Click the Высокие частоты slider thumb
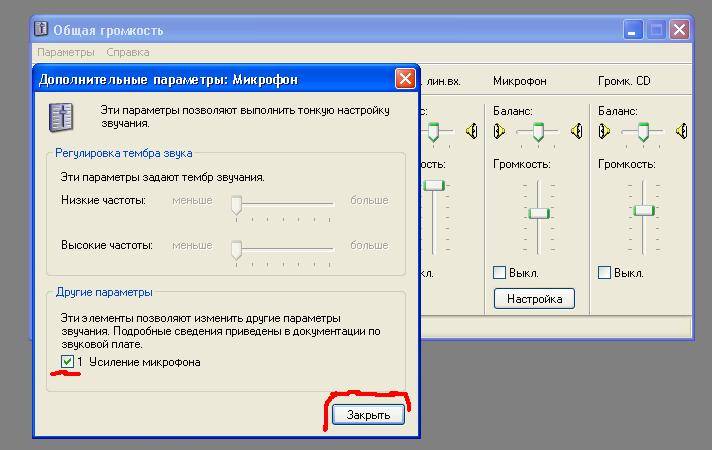 point(236,250)
